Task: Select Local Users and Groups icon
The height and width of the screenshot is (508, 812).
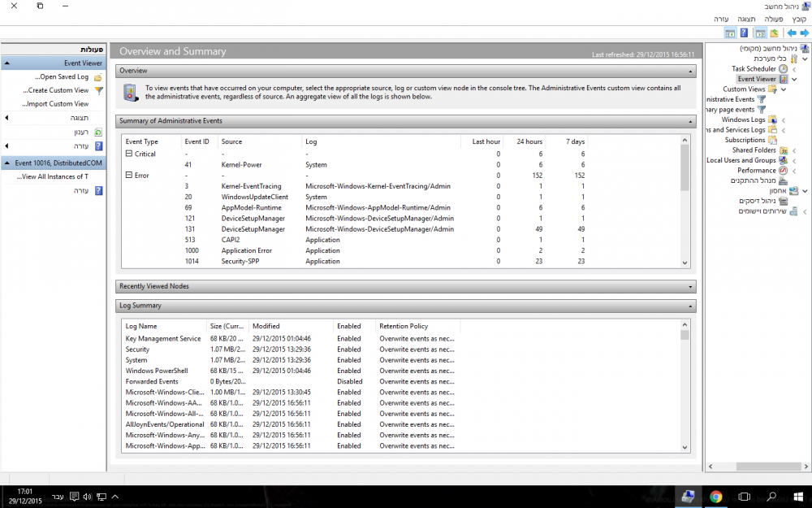Action: tap(783, 160)
